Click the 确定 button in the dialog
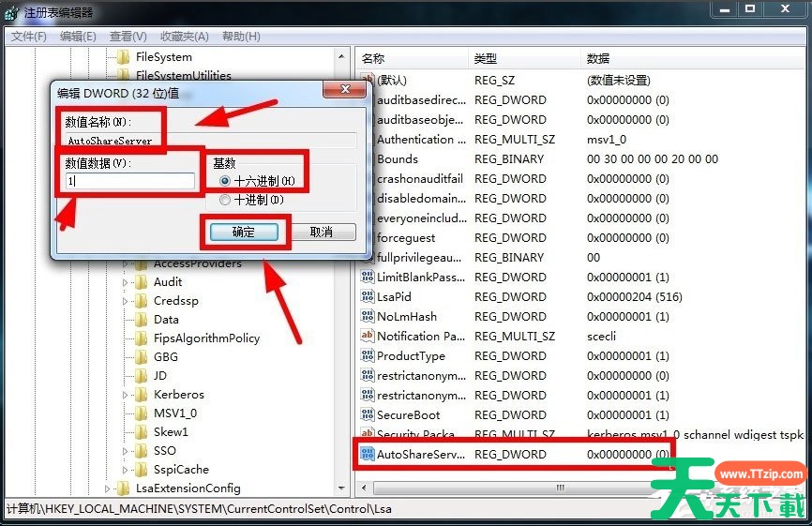This screenshot has width=812, height=526. click(243, 232)
